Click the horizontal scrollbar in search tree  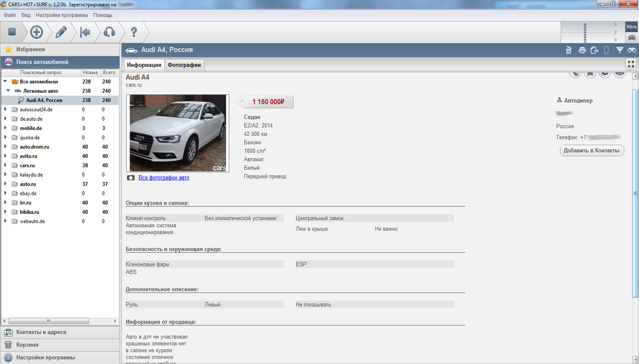[49, 321]
